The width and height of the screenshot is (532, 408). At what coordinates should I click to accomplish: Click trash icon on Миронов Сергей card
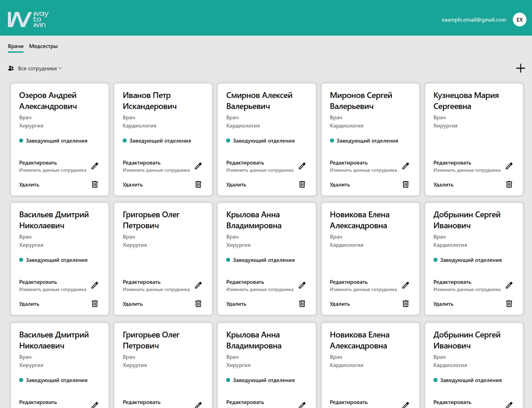[405, 184]
